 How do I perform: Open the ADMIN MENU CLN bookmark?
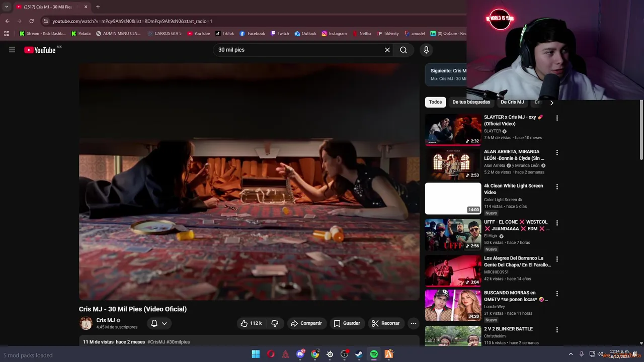click(118, 34)
